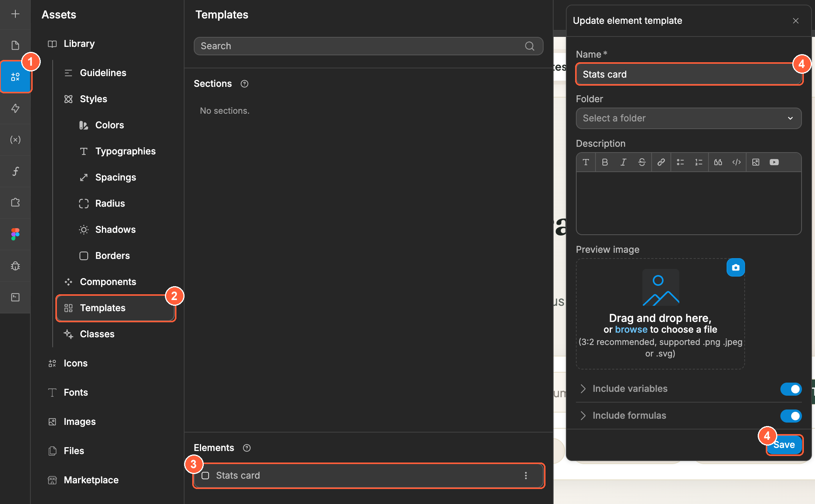
Task: Insert image in description toolbar
Action: 756,162
